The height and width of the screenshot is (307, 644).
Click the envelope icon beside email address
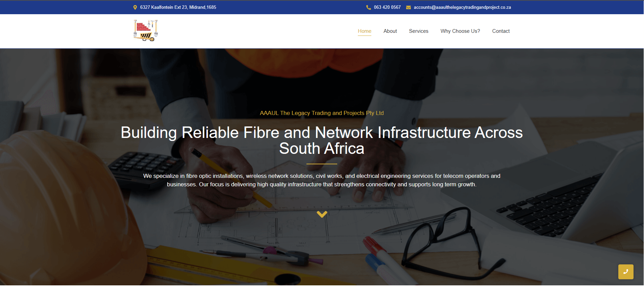408,7
